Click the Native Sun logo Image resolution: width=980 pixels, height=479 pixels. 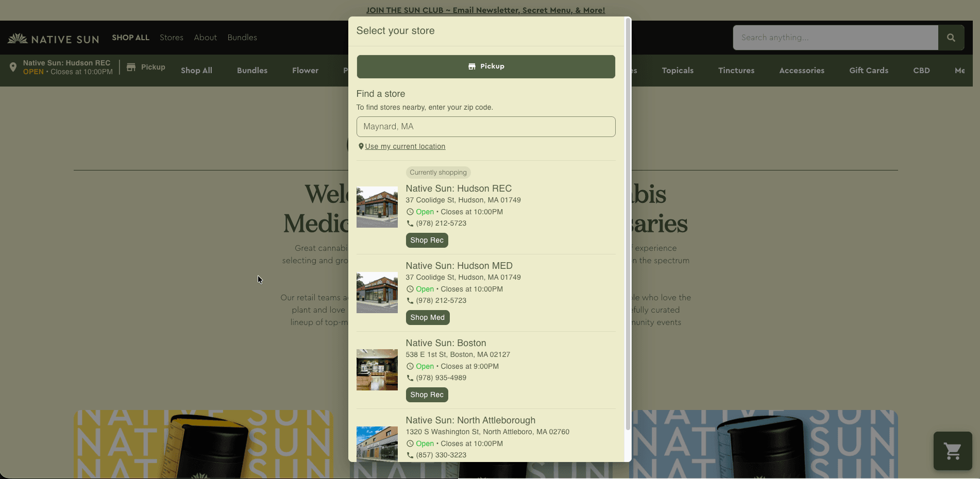53,39
